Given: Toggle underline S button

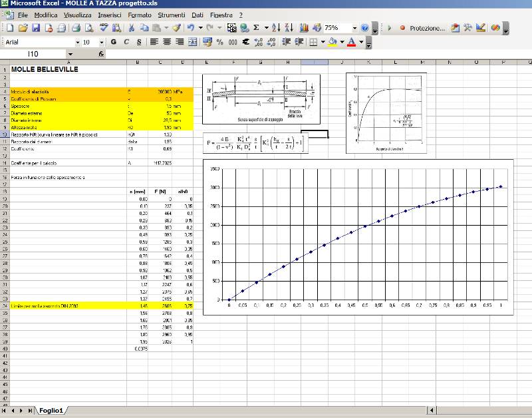Looking at the screenshot, I should click(x=139, y=42).
